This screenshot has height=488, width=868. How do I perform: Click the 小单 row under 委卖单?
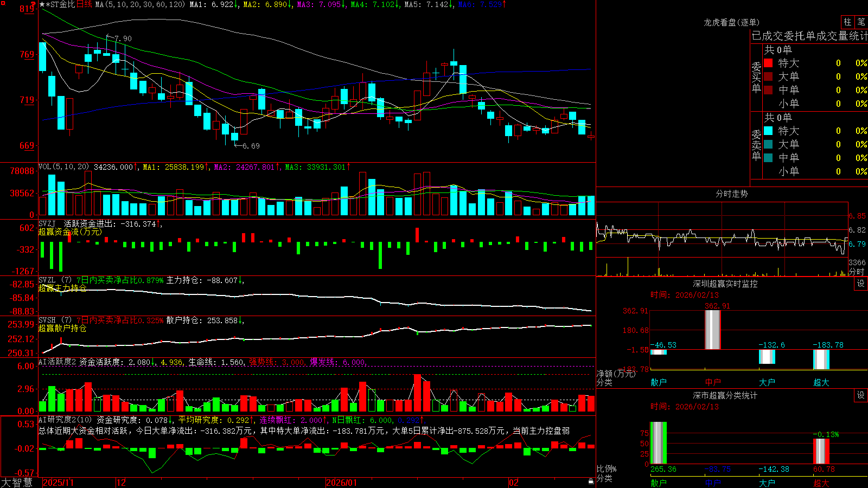click(x=815, y=171)
